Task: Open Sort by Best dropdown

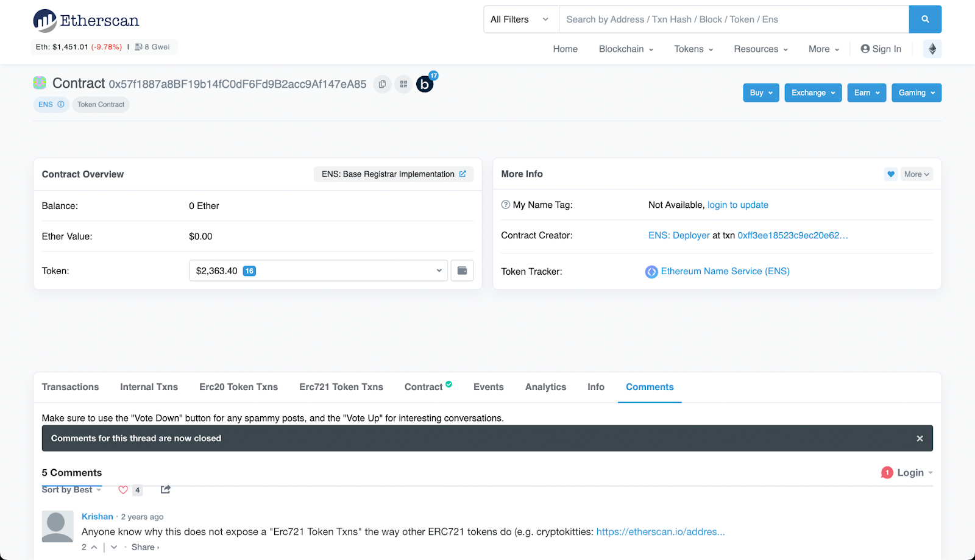Action: point(71,490)
